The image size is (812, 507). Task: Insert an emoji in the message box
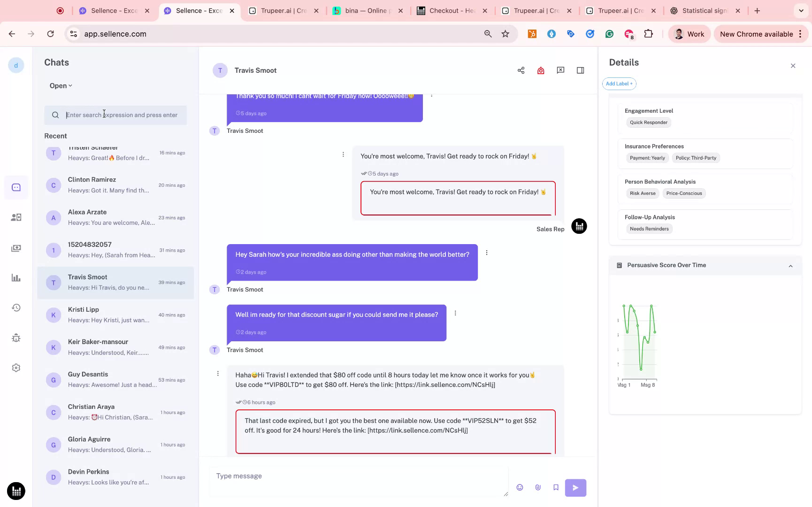(x=520, y=487)
